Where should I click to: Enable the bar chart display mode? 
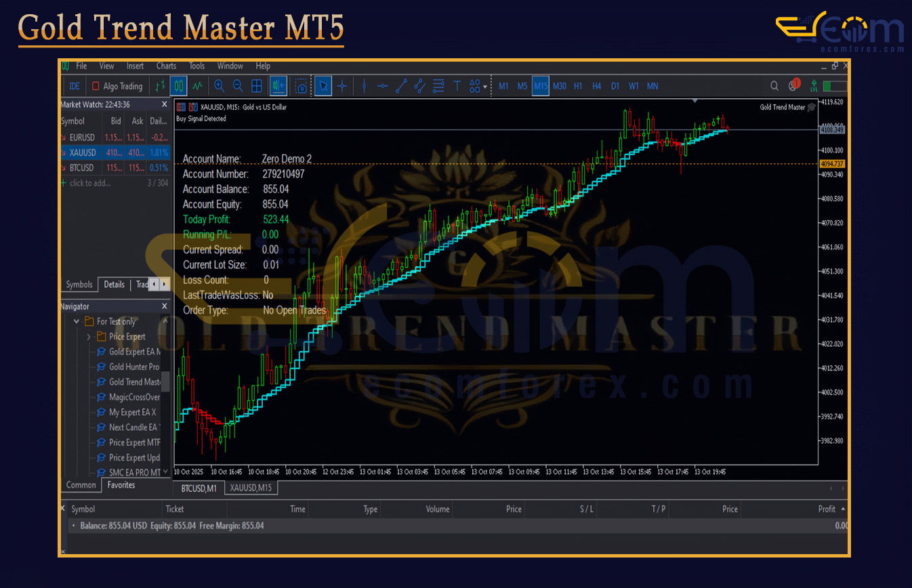pos(160,86)
